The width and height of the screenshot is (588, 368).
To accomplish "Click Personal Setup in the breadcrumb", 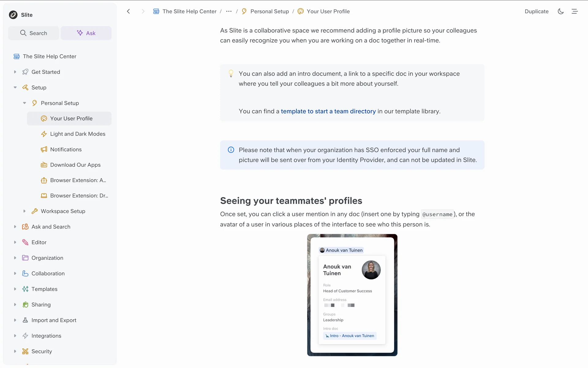I will tap(269, 11).
